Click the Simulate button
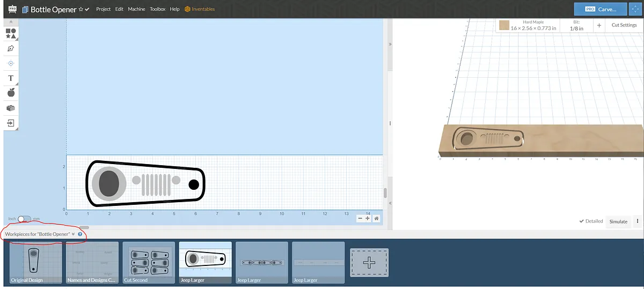This screenshot has width=644, height=289. click(618, 221)
